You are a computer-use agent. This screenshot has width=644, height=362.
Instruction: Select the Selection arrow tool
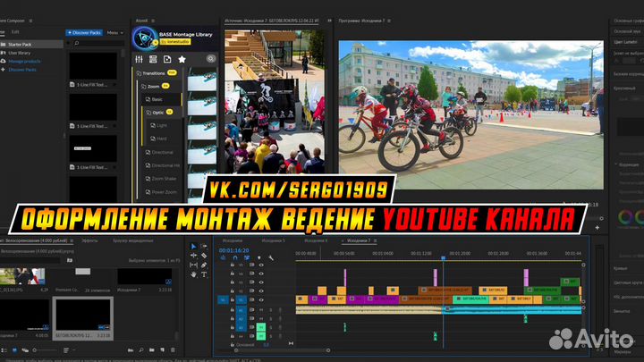click(x=193, y=247)
